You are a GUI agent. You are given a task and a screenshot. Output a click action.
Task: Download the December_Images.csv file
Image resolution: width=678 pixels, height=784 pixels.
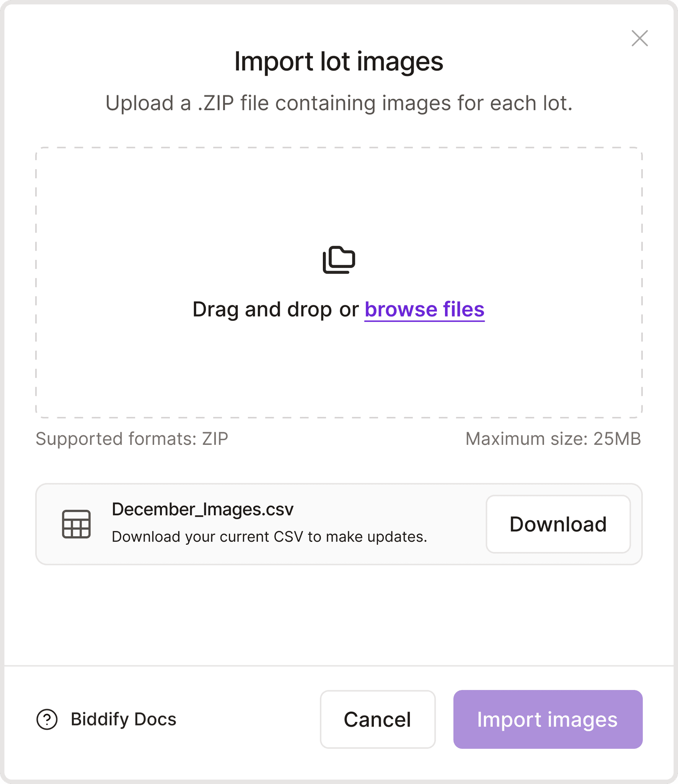[558, 524]
